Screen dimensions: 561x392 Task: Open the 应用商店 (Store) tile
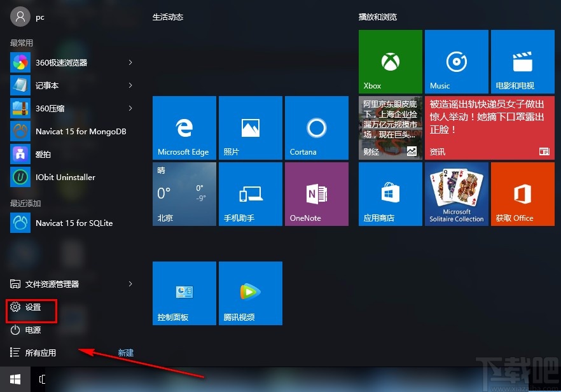click(390, 193)
